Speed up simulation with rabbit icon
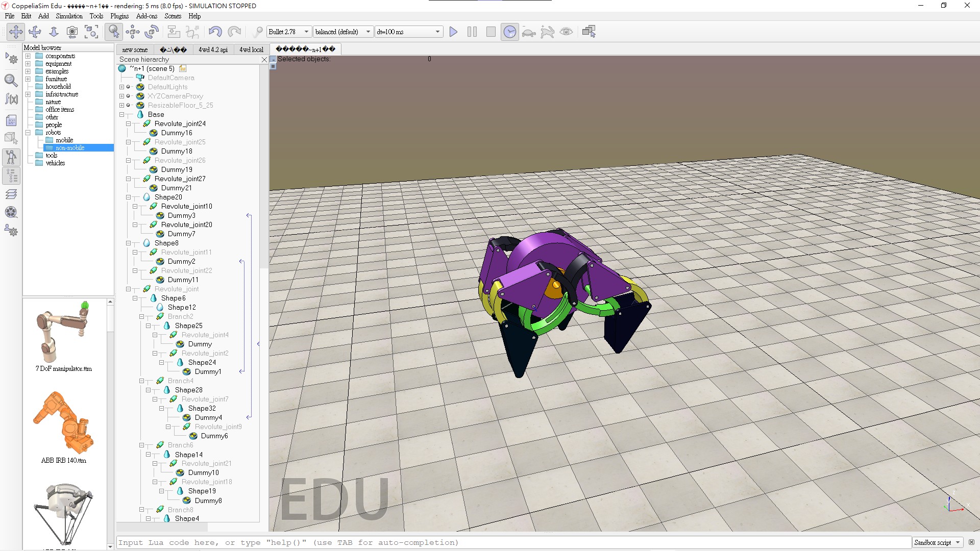The height and width of the screenshot is (551, 980). click(547, 32)
